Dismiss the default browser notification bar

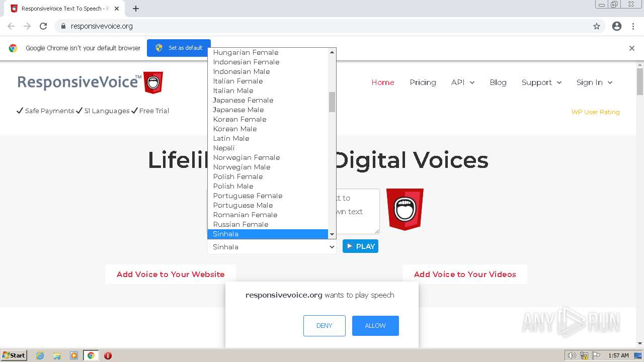coord(632,48)
